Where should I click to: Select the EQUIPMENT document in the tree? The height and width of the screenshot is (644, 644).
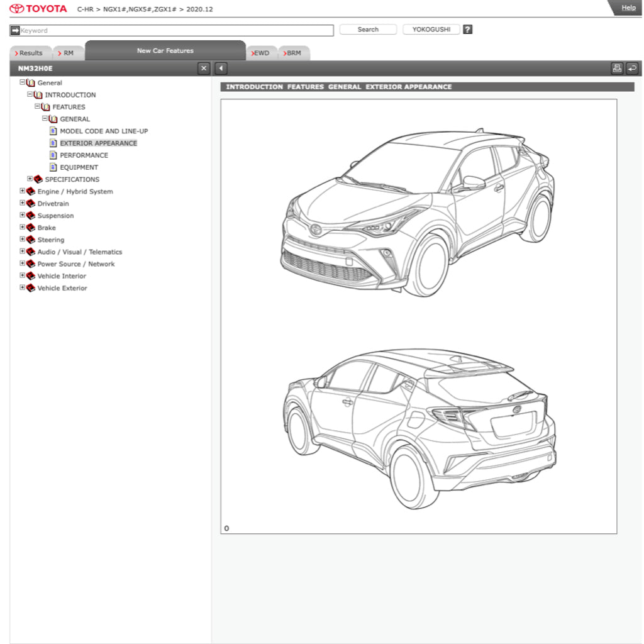click(x=79, y=167)
